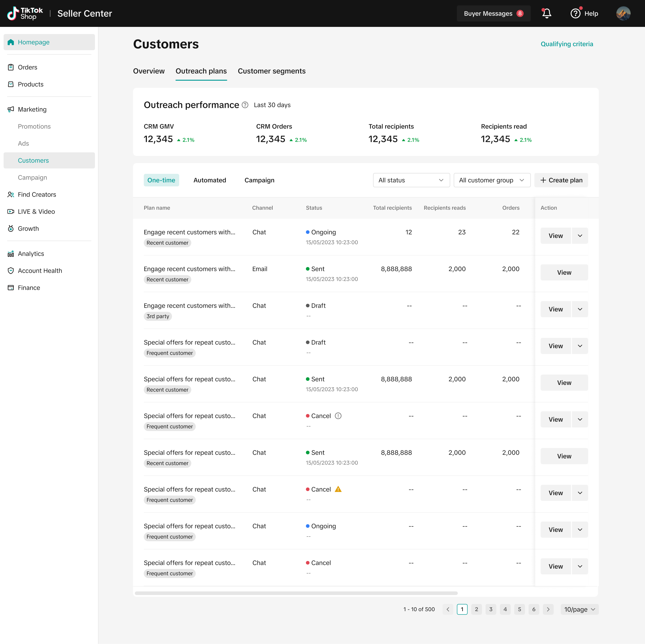Open the All status dropdown
Viewport: 645px width, 644px height.
pos(411,180)
